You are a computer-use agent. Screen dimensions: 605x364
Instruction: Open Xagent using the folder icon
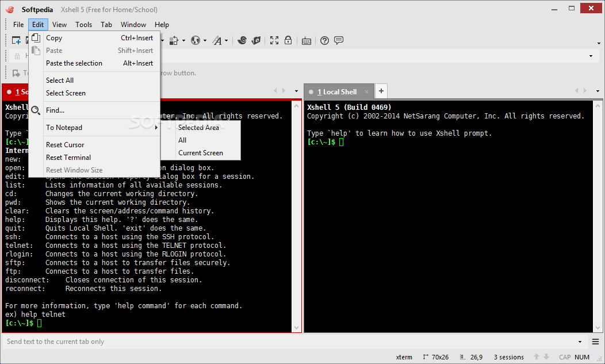tap(256, 40)
